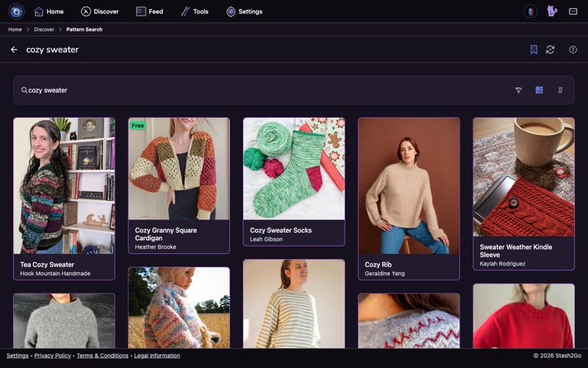Click the back arrow next to cozy sweater

tap(14, 49)
